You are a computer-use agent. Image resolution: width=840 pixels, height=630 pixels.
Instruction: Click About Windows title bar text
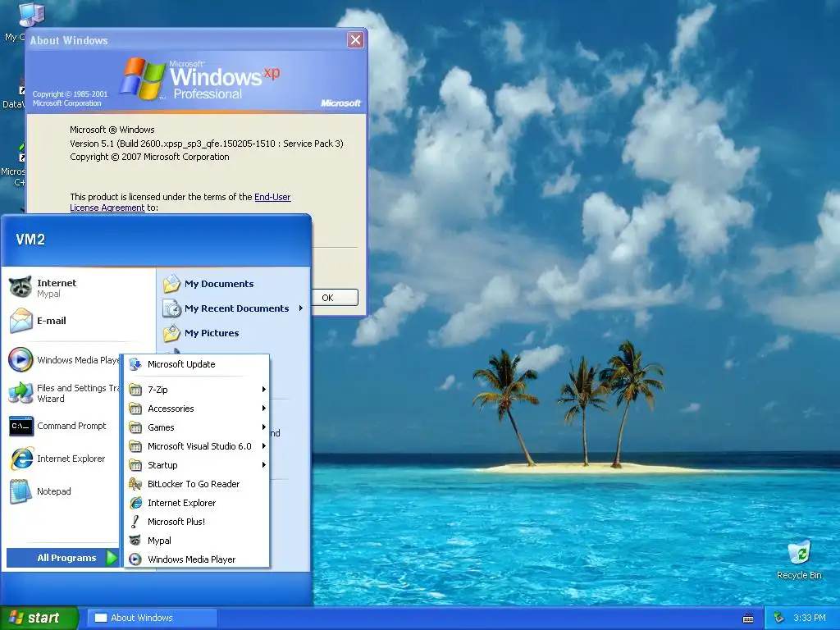tap(69, 40)
